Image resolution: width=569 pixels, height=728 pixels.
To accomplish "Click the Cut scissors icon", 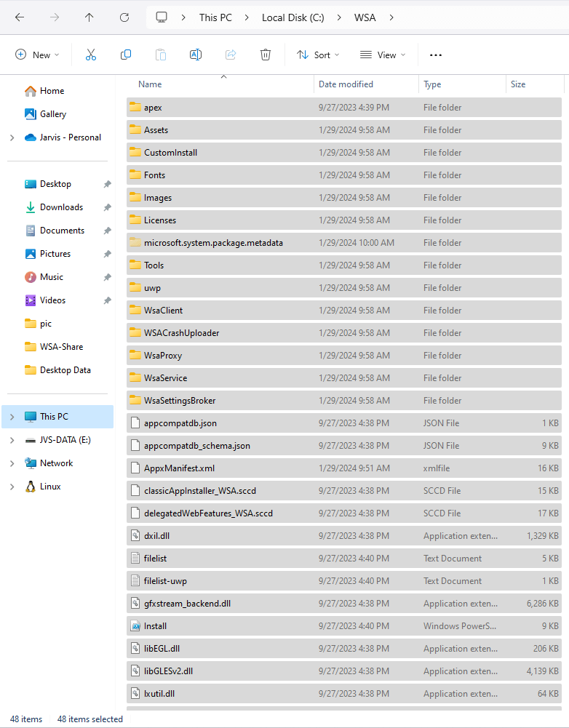I will coord(90,55).
